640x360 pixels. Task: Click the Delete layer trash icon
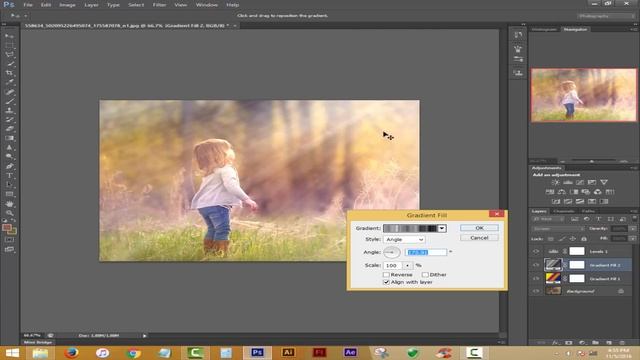pyautogui.click(x=622, y=342)
